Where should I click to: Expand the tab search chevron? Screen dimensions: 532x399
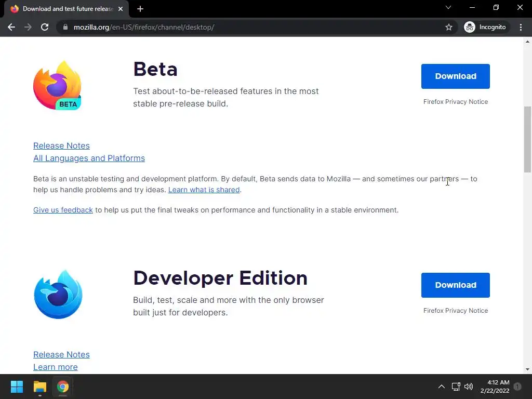[x=448, y=7]
